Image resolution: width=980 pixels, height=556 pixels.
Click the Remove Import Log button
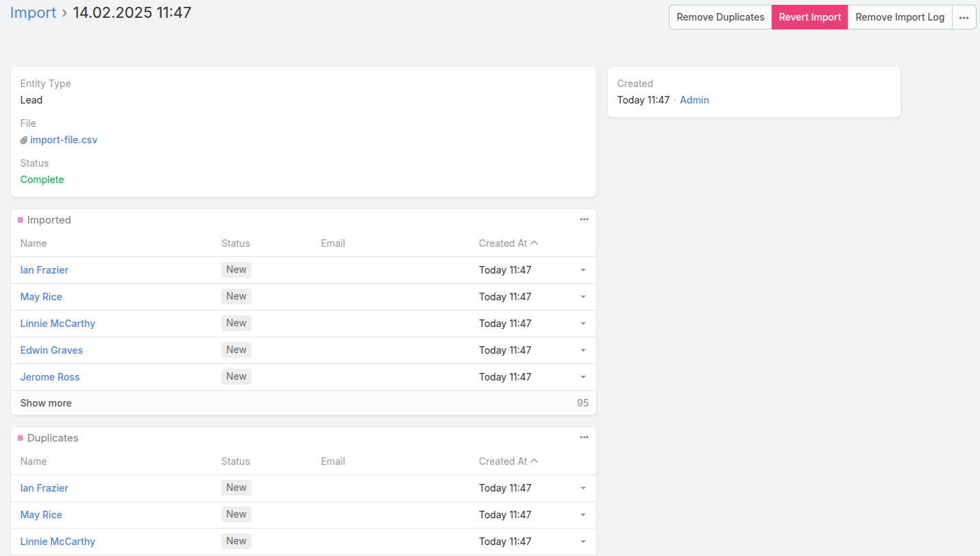click(x=900, y=17)
